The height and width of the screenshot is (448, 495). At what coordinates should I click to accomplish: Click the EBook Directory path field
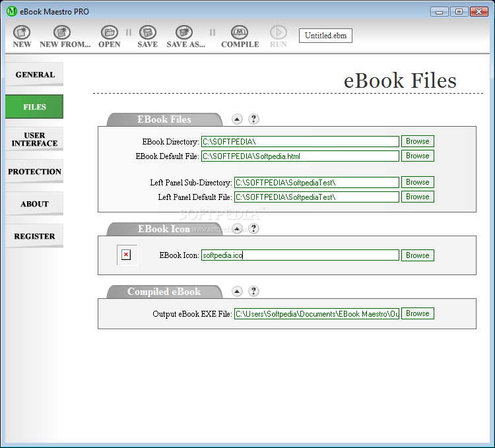point(300,141)
